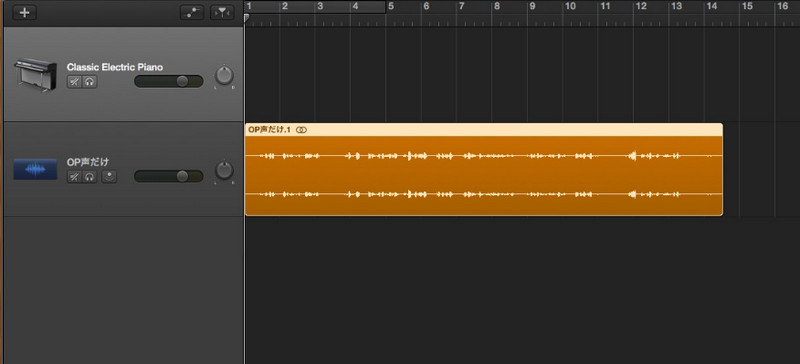Click bar 9 on the timeline ruler
Viewport: 800px width, 364px height.
532,7
